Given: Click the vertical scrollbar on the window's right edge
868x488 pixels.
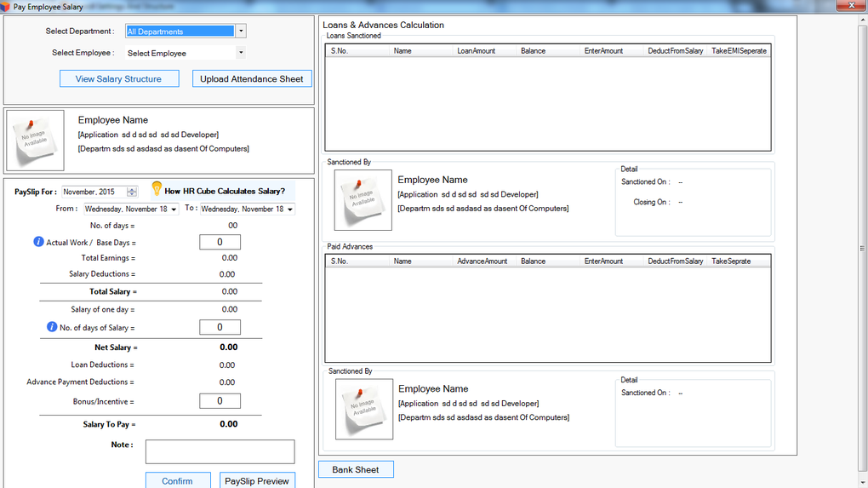Looking at the screenshot, I should 862,250.
